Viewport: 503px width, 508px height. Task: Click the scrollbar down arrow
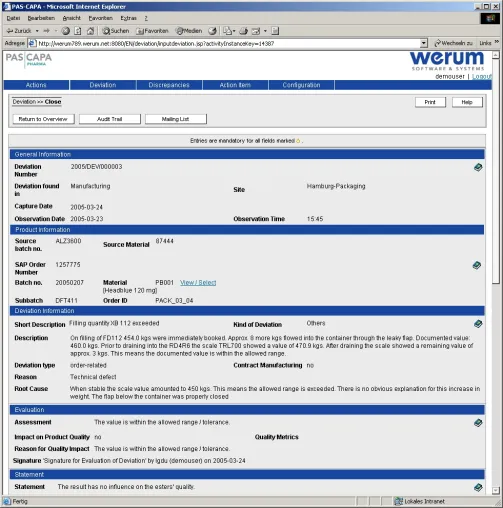(496, 490)
